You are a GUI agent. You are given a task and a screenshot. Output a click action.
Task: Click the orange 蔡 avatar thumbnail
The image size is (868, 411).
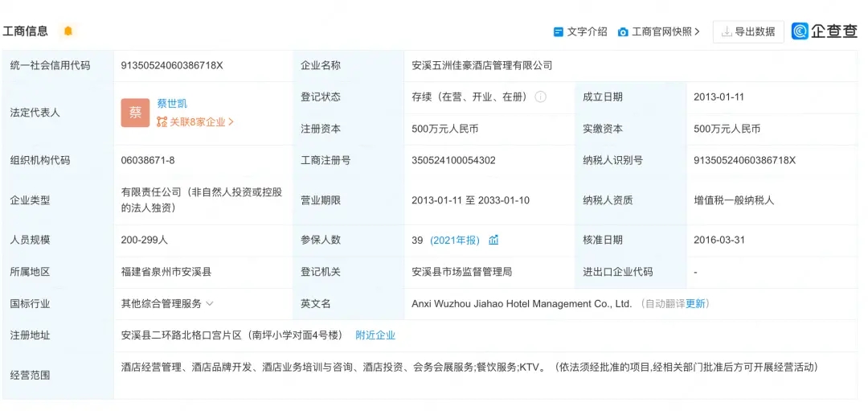(x=136, y=113)
